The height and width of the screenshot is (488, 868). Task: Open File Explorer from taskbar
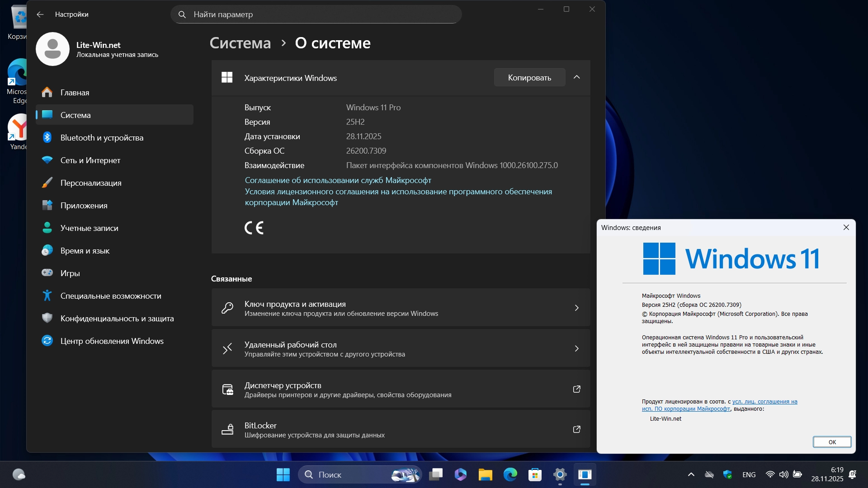(x=486, y=474)
